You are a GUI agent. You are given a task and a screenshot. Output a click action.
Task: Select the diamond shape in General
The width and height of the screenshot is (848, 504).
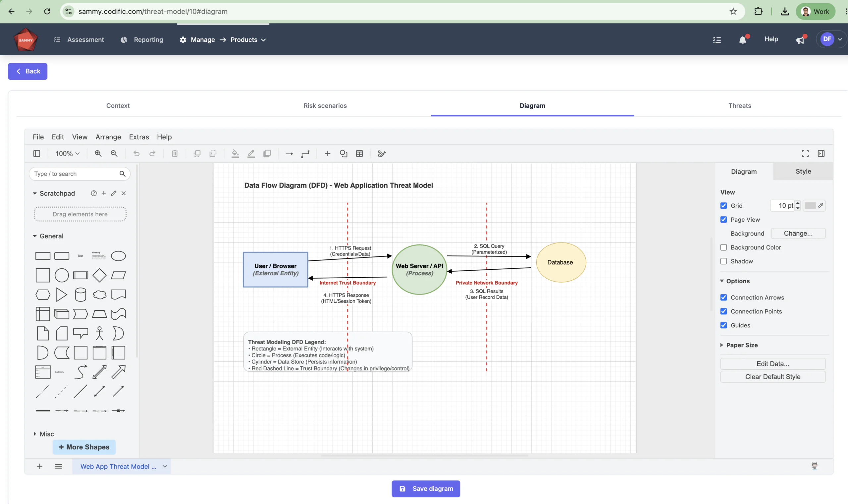[x=100, y=275]
